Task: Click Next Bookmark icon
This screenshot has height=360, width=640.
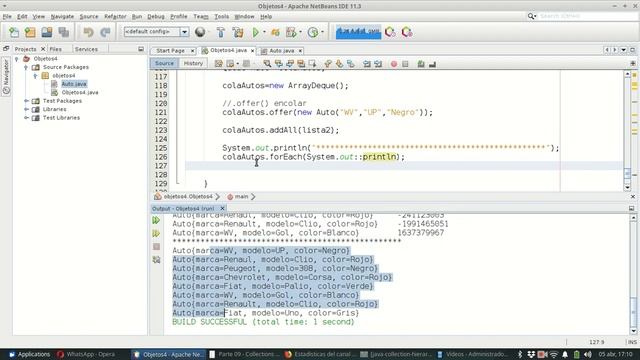Action: [x=339, y=64]
